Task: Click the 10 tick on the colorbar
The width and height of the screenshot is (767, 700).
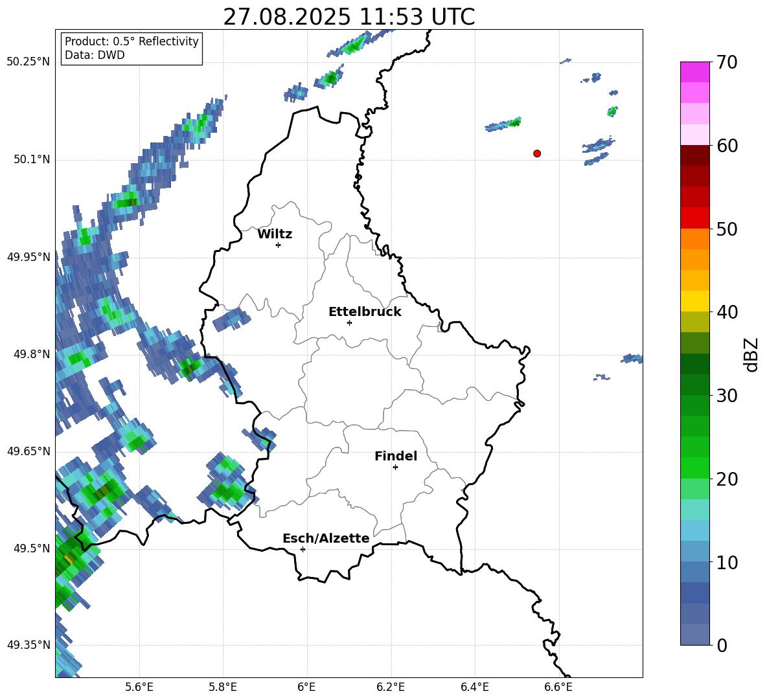Action: 727,562
